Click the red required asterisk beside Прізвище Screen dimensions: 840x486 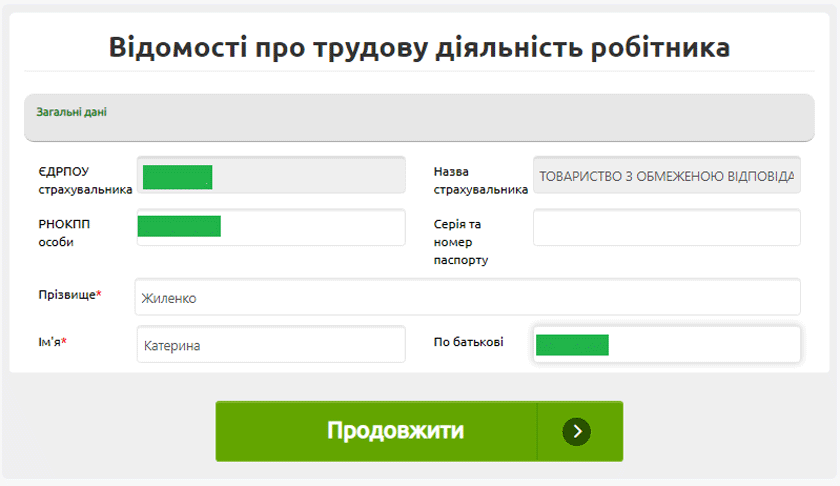click(x=99, y=294)
